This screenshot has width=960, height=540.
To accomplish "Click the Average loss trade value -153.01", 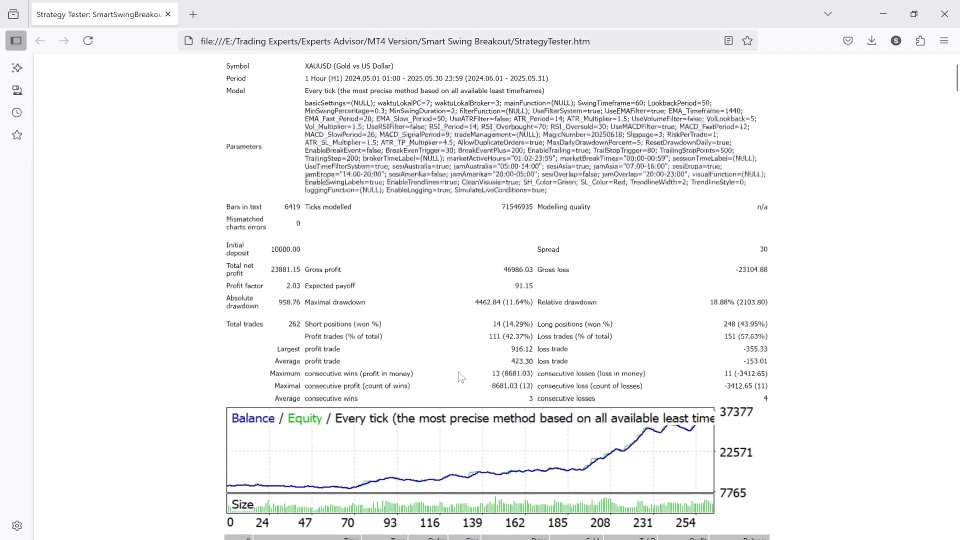I will [755, 361].
